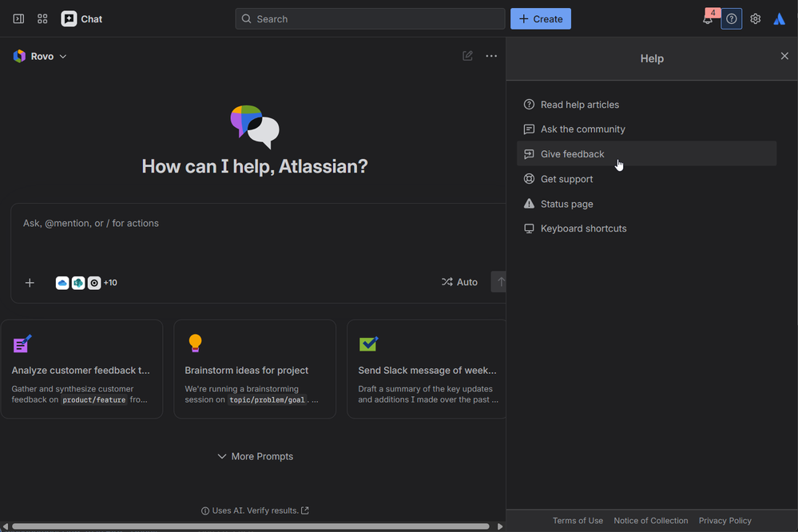The height and width of the screenshot is (532, 798).
Task: View Keyboard shortcuts
Action: [x=646, y=228]
